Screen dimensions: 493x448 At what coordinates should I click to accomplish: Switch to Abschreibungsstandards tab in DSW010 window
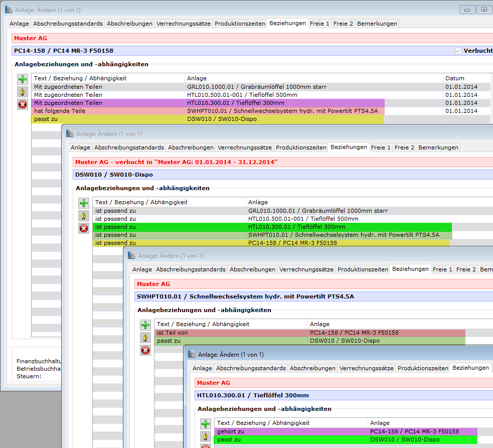pyautogui.click(x=129, y=147)
